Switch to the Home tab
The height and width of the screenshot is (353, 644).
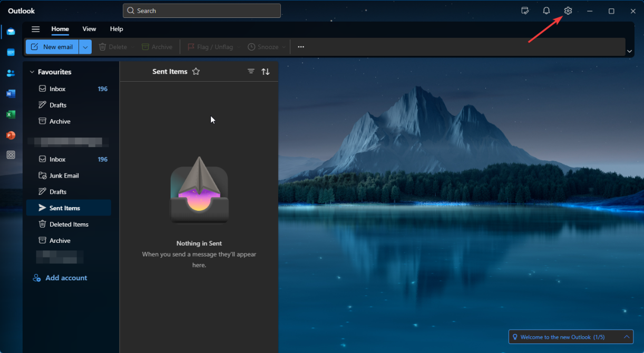tap(60, 29)
